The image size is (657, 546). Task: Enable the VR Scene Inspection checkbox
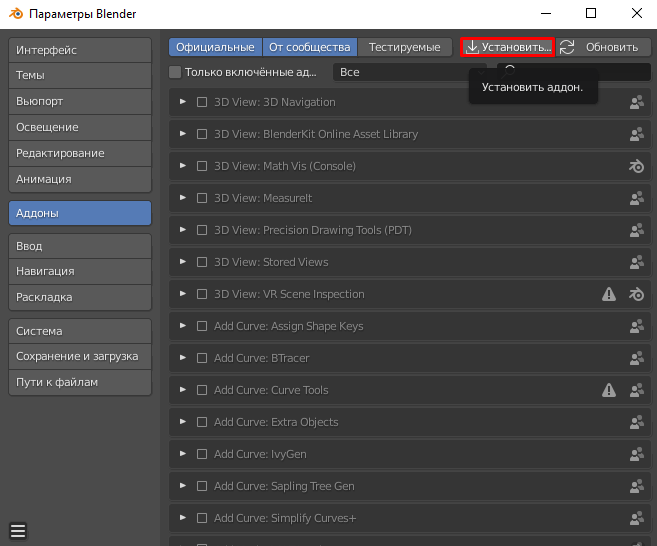coord(202,294)
